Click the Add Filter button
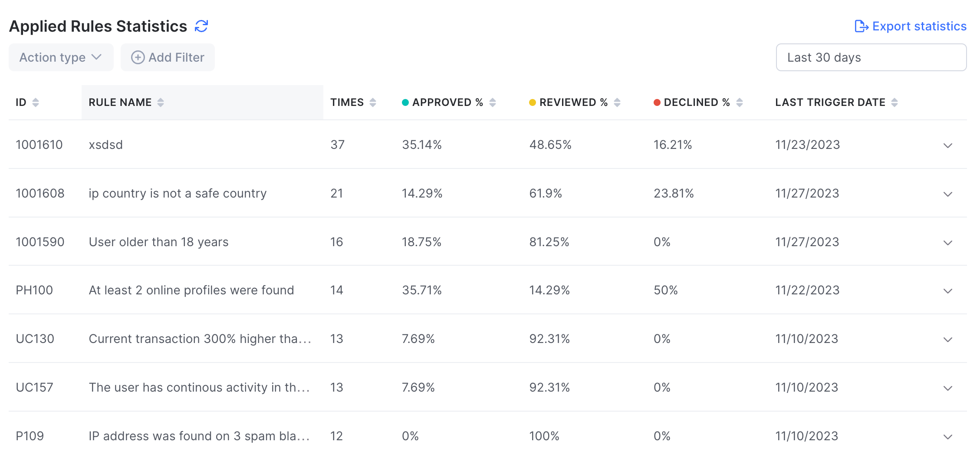 point(168,57)
